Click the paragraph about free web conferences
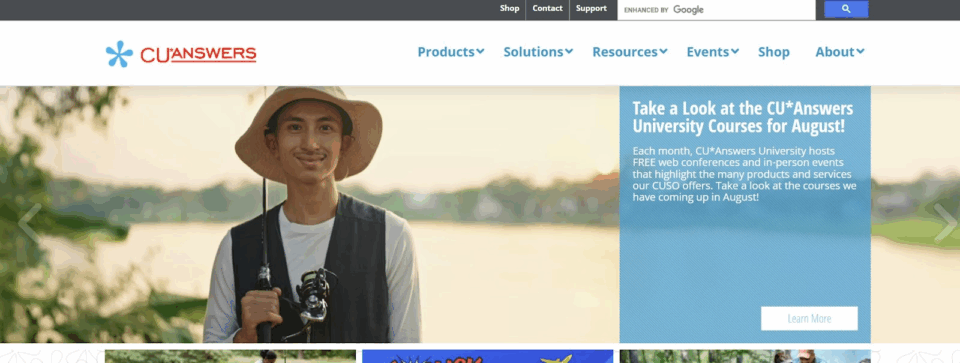This screenshot has height=363, width=960. click(744, 174)
